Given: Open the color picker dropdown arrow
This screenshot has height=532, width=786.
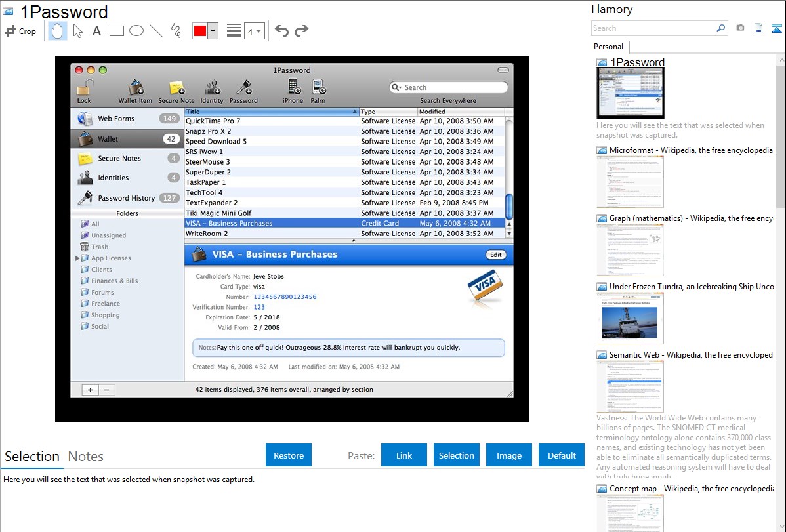Looking at the screenshot, I should coord(213,31).
